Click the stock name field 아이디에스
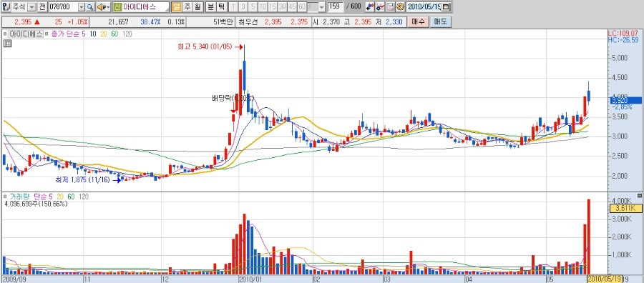 [x=145, y=7]
